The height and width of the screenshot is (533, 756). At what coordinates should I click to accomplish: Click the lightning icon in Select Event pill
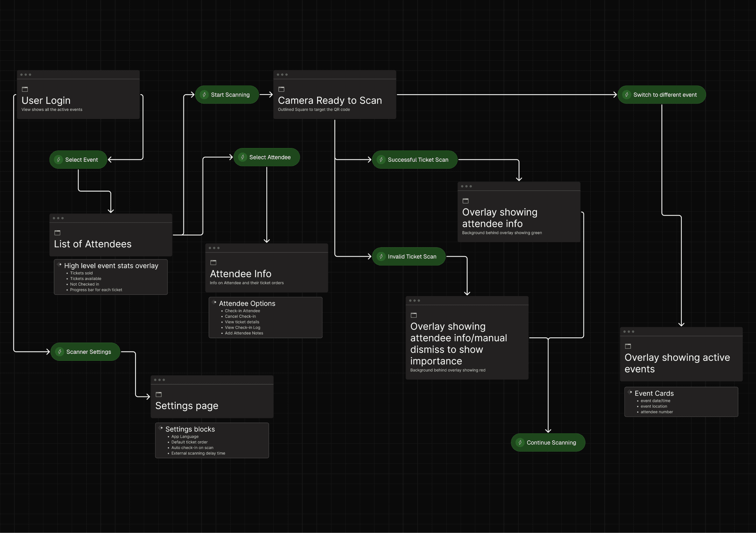tap(58, 160)
